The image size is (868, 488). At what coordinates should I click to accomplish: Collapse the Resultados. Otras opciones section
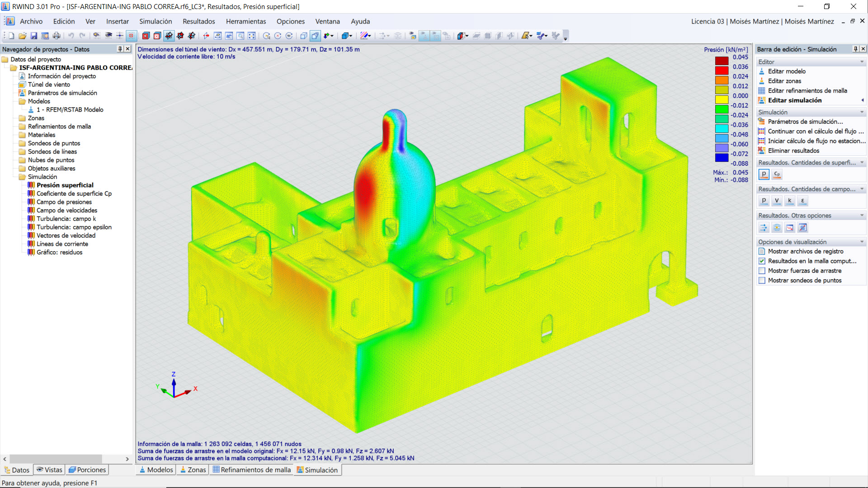[x=862, y=215]
